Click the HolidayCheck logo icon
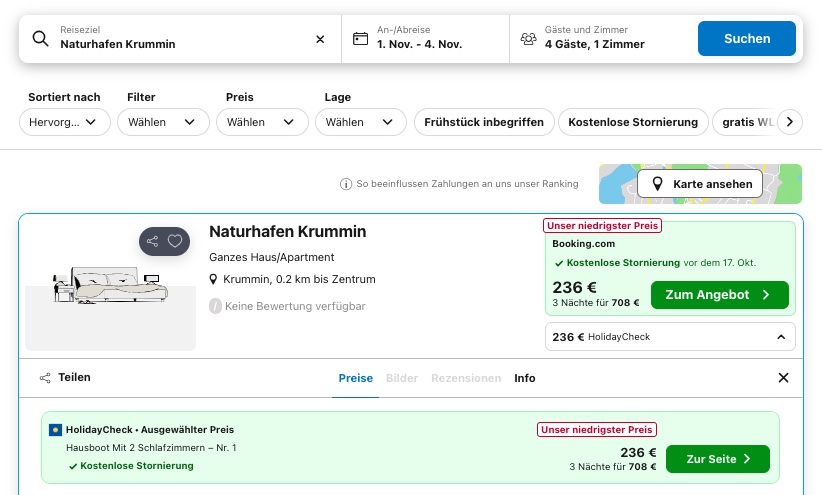This screenshot has height=495, width=822. pos(55,430)
